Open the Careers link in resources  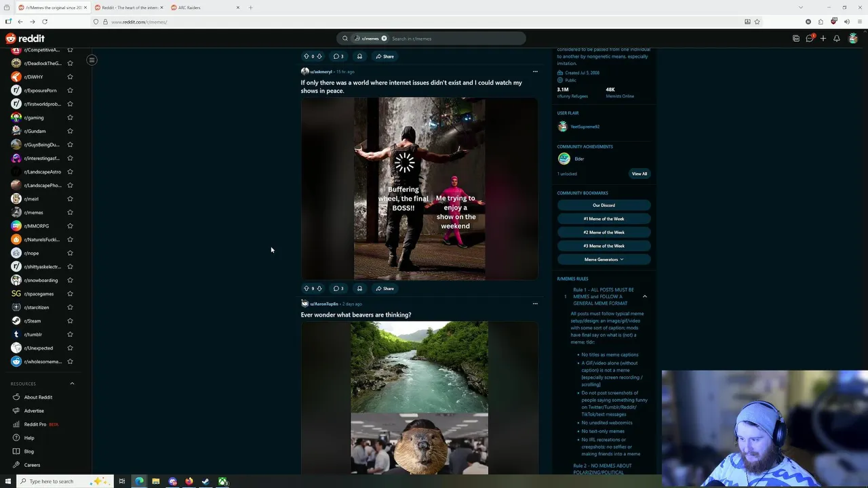(x=32, y=465)
